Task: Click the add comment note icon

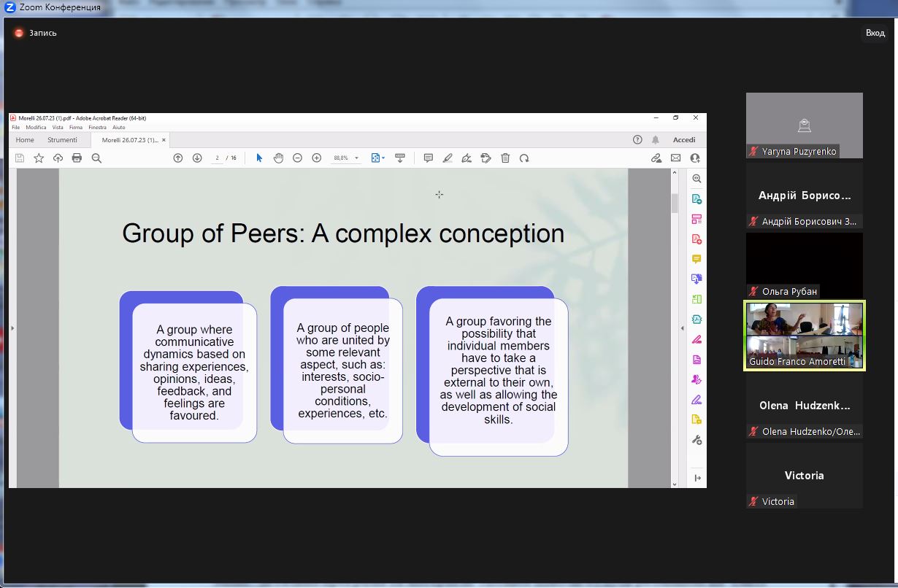Action: click(429, 158)
